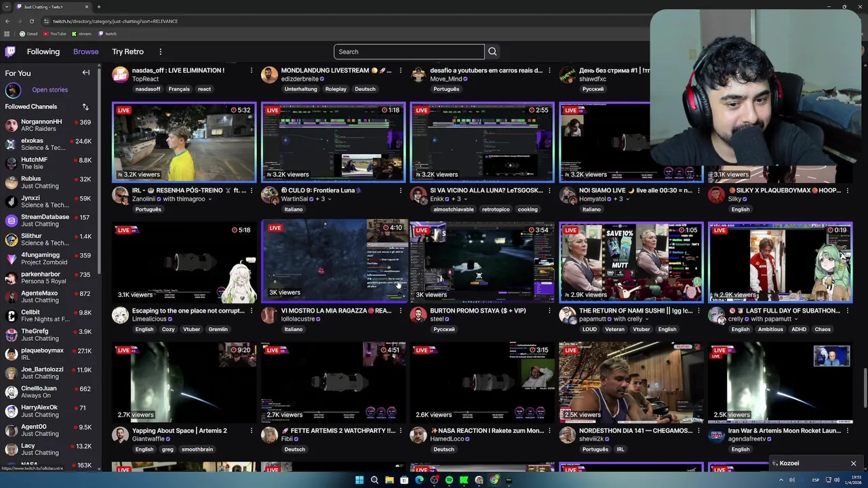Image resolution: width=868 pixels, height=488 pixels.
Task: Open the stream bookmark
Action: tap(81, 34)
